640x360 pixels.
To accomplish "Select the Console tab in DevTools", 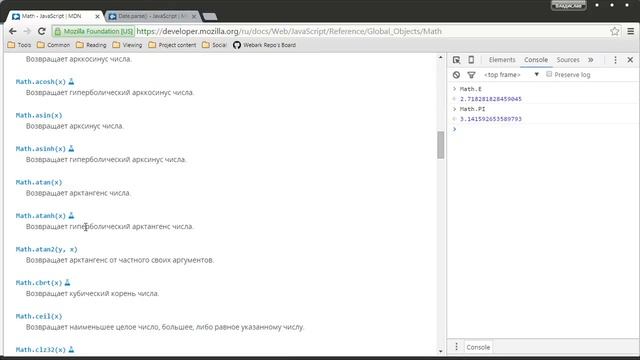I will click(x=536, y=60).
